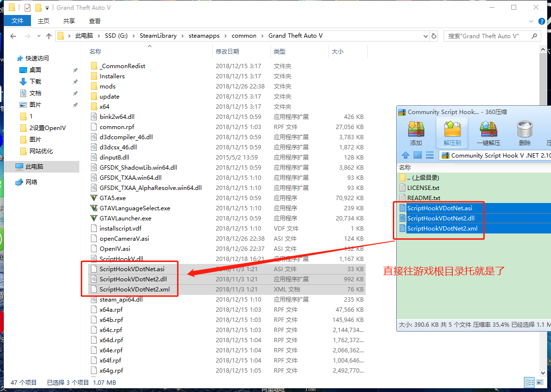Navigate to common in the address bar
The image size is (551, 392).
(x=244, y=36)
